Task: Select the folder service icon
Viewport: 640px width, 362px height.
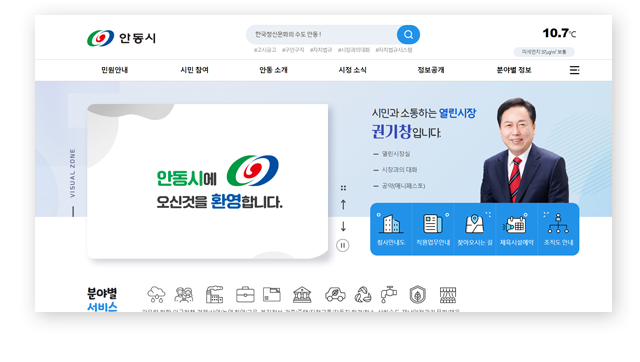Action: 272,295
